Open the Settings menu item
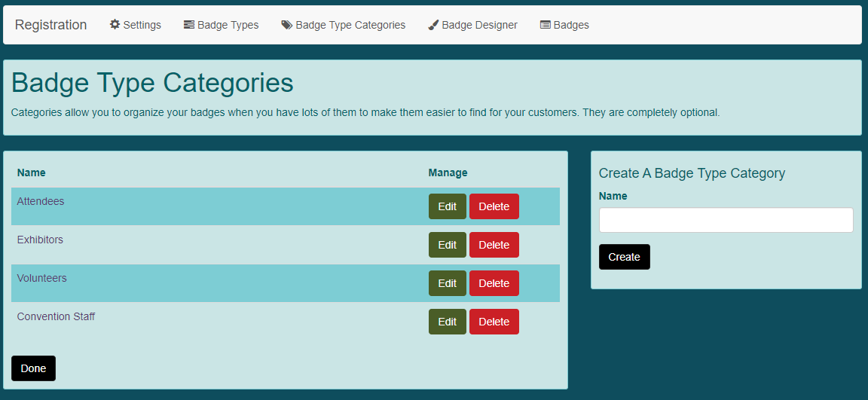Image resolution: width=868 pixels, height=400 pixels. (136, 25)
